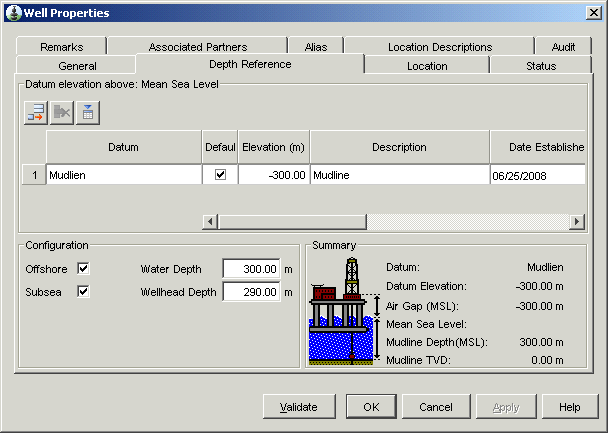This screenshot has width=608, height=433.
Task: Click the horizontal scrollbar left arrow
Action: click(x=210, y=222)
